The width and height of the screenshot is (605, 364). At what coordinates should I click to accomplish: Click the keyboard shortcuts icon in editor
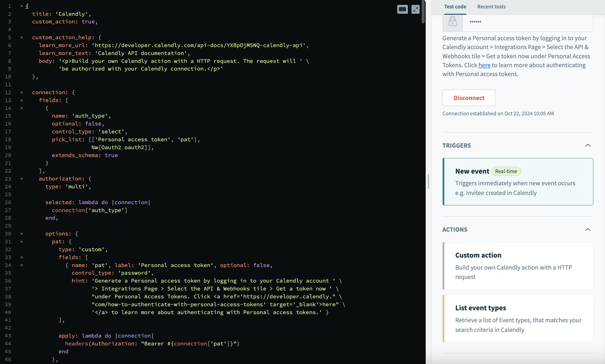pyautogui.click(x=402, y=9)
